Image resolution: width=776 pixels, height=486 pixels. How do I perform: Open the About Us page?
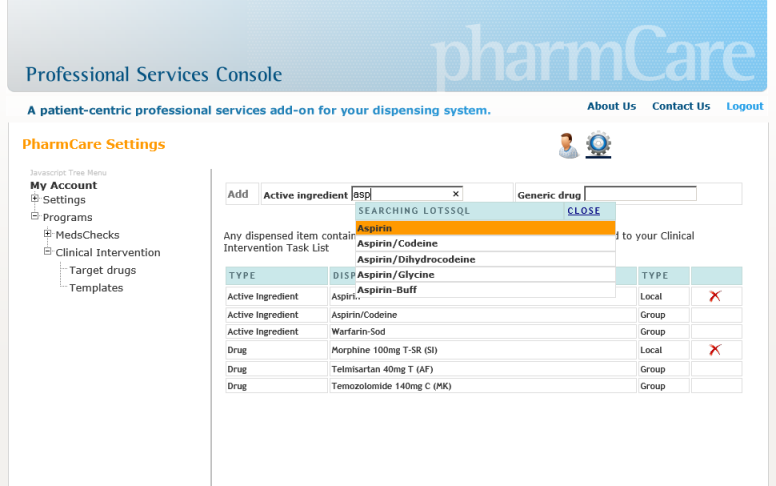click(611, 106)
